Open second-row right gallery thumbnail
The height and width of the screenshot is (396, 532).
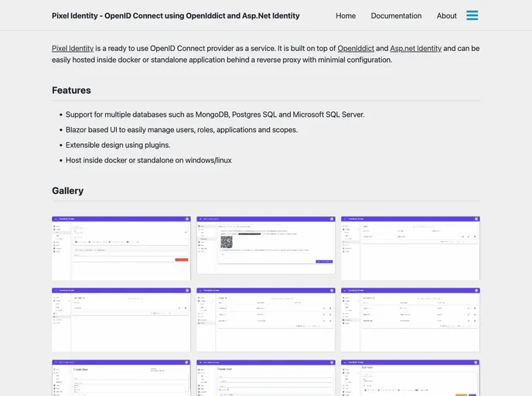pyautogui.click(x=410, y=320)
